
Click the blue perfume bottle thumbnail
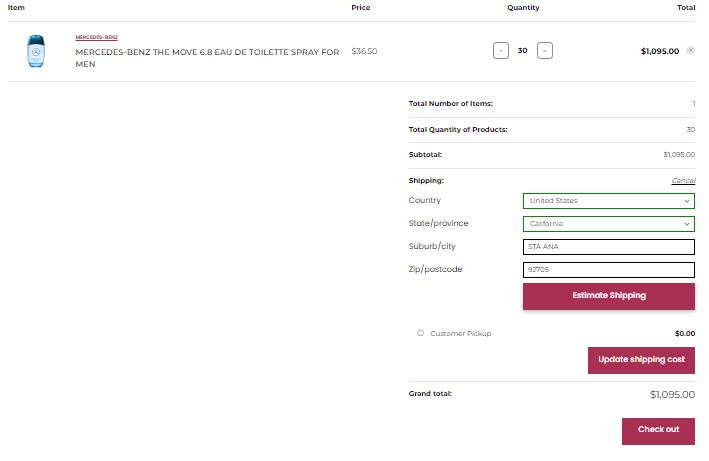coord(36,51)
